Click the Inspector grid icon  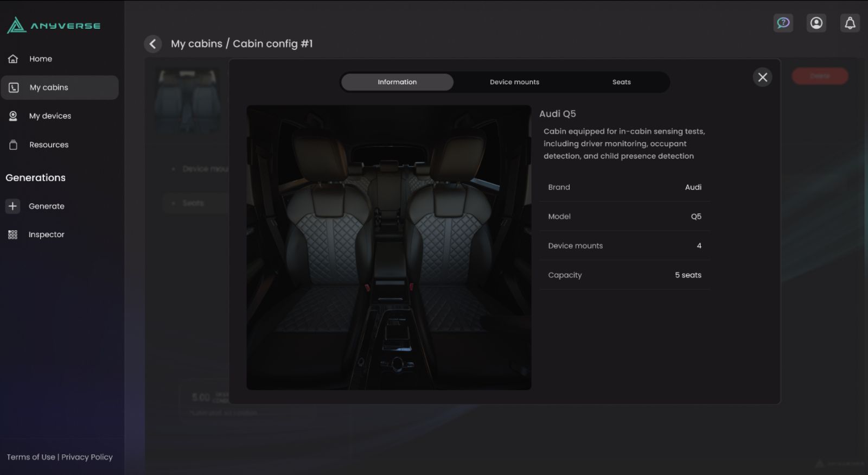(12, 235)
